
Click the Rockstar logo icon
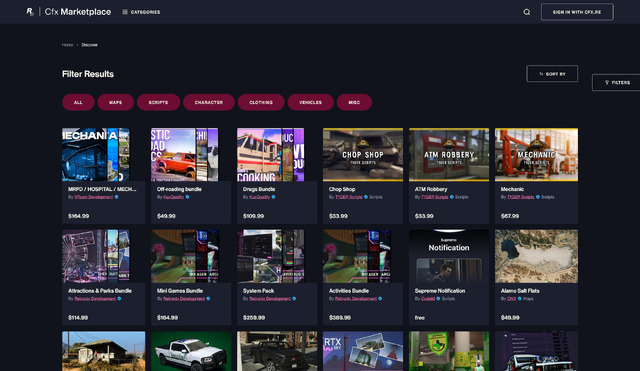coord(30,12)
